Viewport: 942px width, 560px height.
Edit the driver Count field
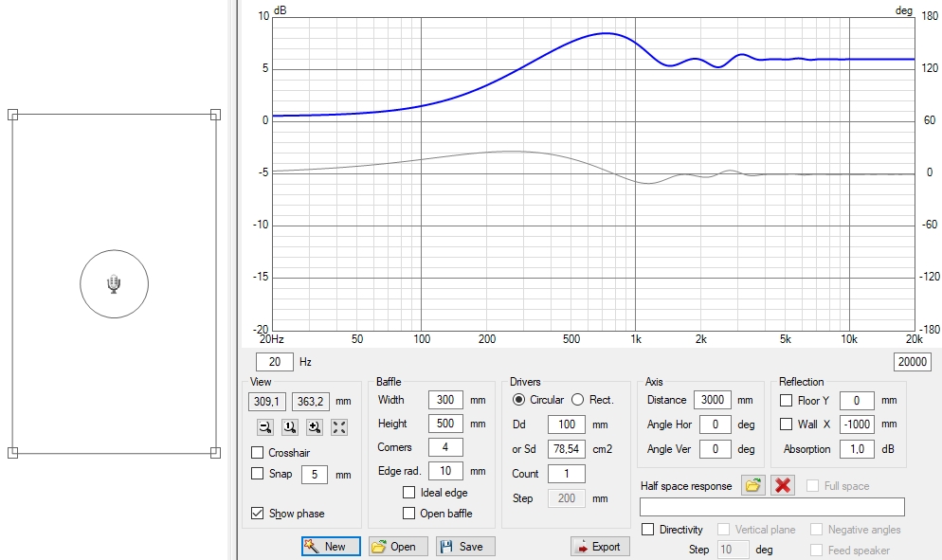[567, 474]
